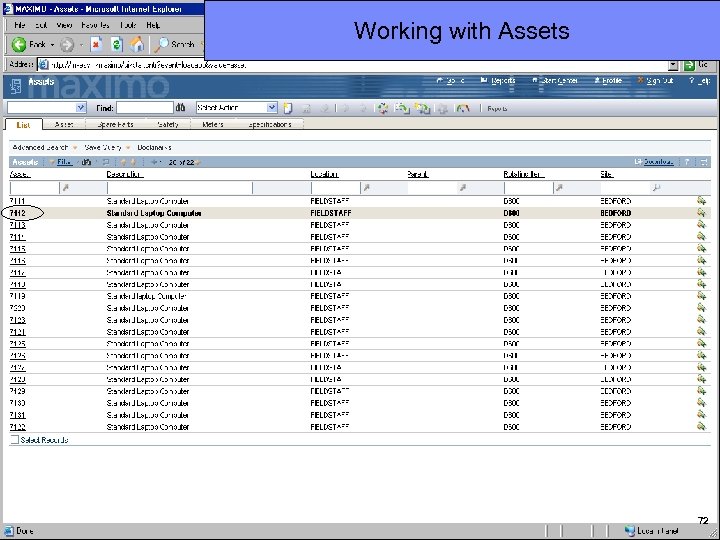Click the browser Stop icon
Screen dimensions: 720x540
[96, 45]
